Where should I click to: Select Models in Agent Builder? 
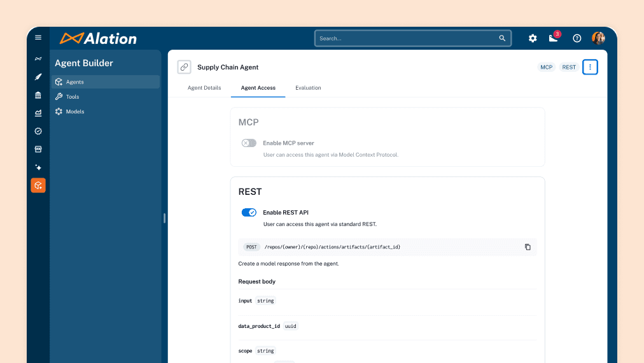click(74, 111)
